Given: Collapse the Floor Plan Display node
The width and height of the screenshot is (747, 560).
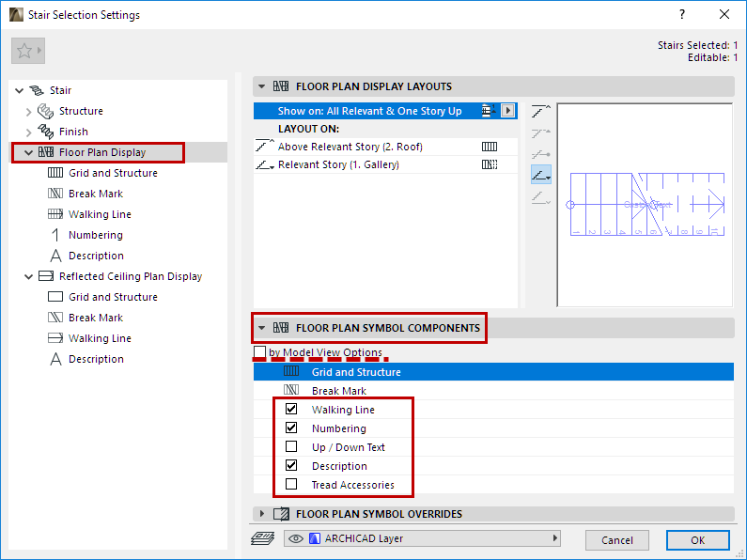Looking at the screenshot, I should coord(28,152).
